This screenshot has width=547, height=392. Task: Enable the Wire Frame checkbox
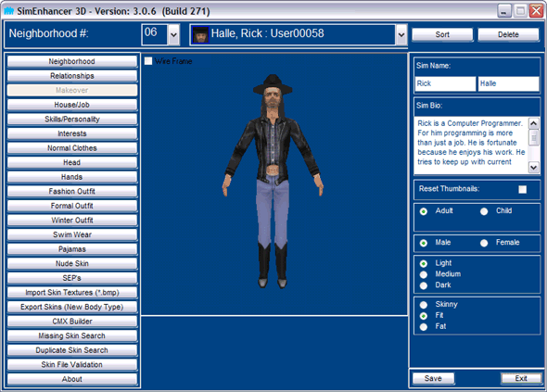(x=148, y=61)
